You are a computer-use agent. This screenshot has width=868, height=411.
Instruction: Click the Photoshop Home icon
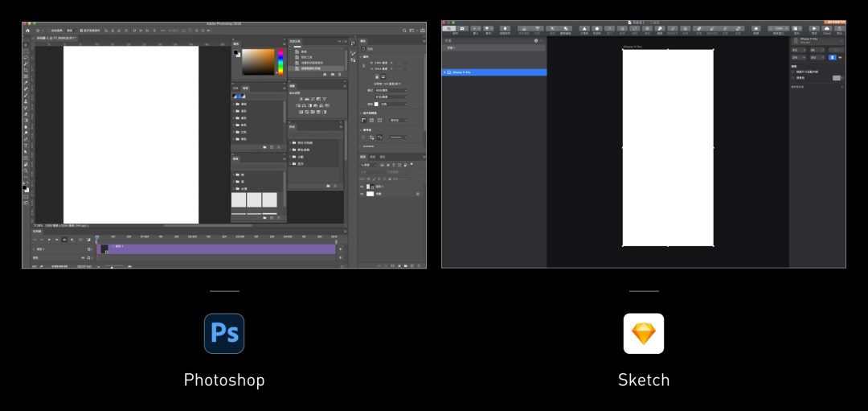pyautogui.click(x=27, y=31)
